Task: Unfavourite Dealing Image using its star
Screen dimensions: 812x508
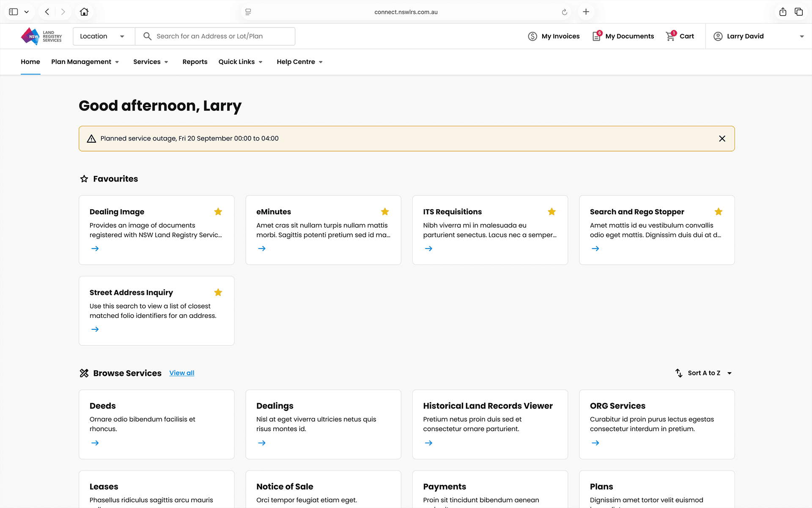Action: pyautogui.click(x=218, y=212)
